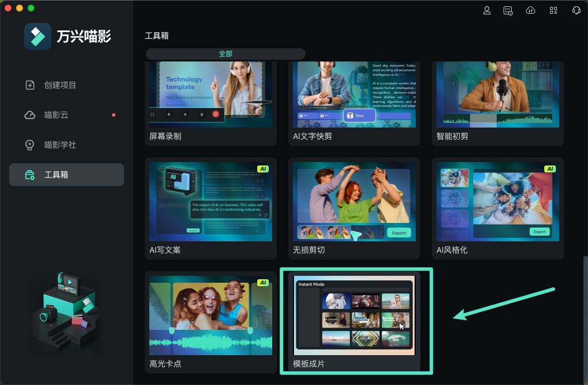
Task: Select the 工具箱 toolbox icon
Action: pyautogui.click(x=29, y=174)
